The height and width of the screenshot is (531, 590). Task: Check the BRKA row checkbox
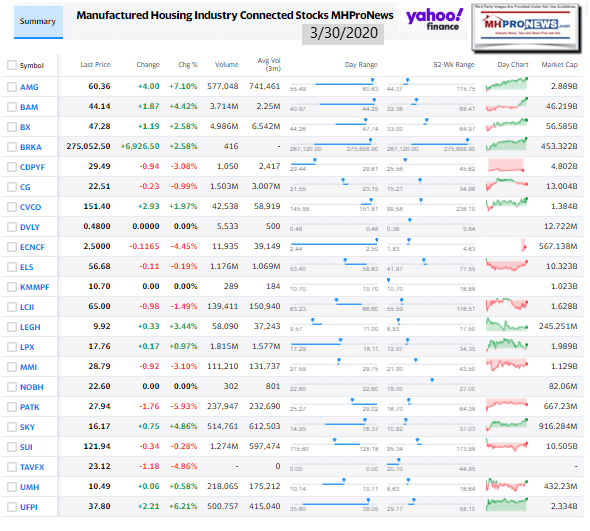(12, 147)
